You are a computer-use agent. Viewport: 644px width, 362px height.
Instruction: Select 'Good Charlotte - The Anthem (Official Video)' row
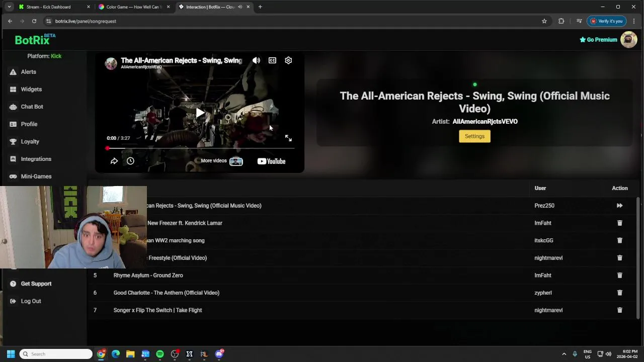pos(362,293)
